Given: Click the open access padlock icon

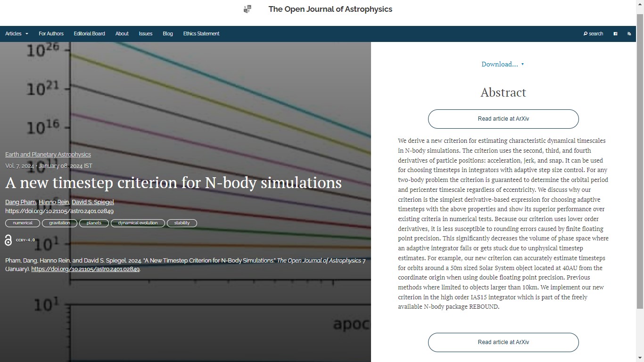Looking at the screenshot, I should point(8,240).
